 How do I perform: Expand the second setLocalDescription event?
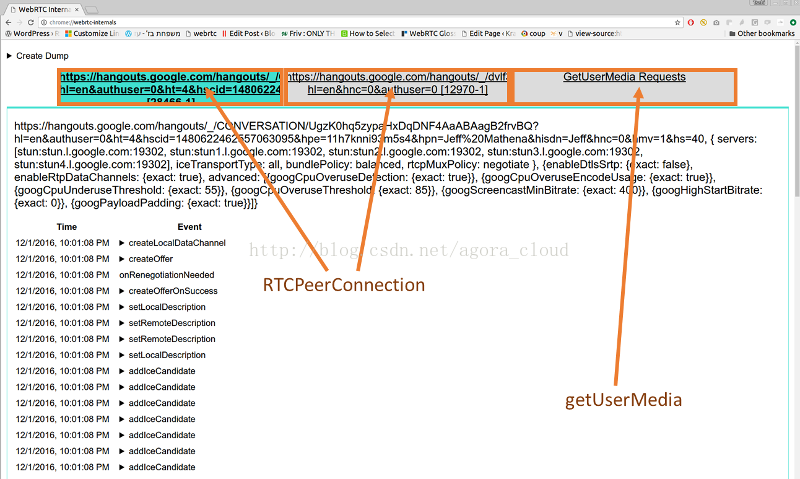tap(162, 355)
